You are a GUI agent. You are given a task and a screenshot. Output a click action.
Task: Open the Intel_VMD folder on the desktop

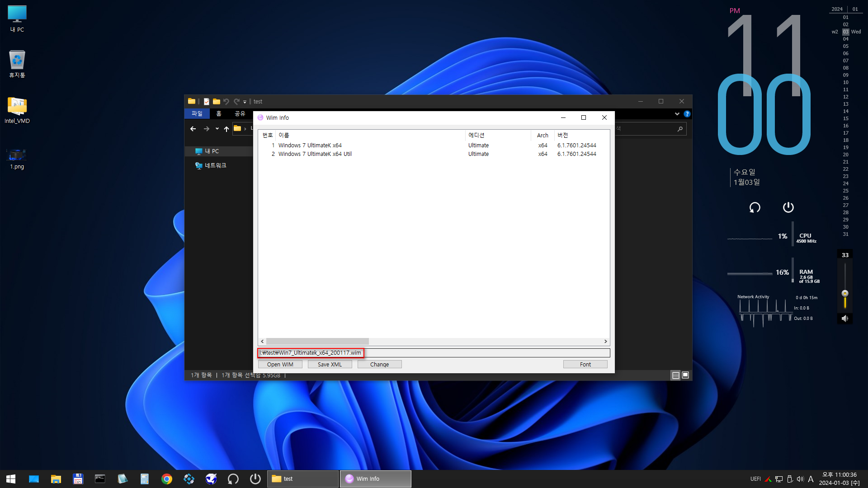pos(17,110)
